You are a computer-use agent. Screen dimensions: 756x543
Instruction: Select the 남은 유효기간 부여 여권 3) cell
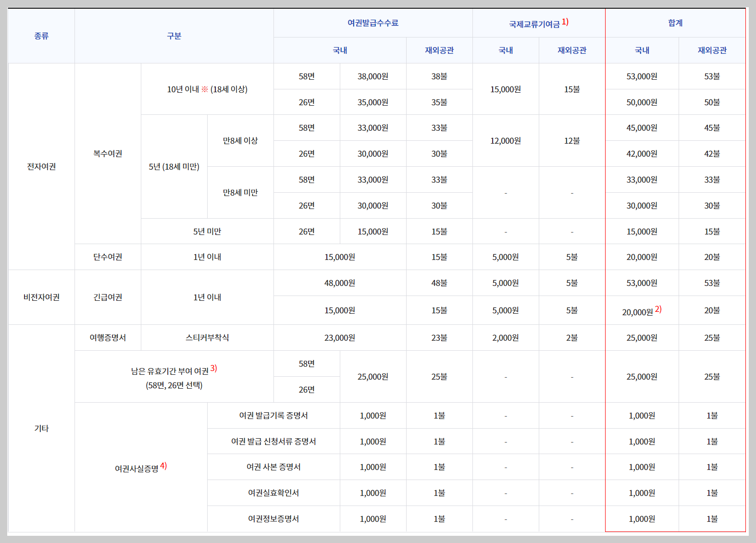[174, 377]
